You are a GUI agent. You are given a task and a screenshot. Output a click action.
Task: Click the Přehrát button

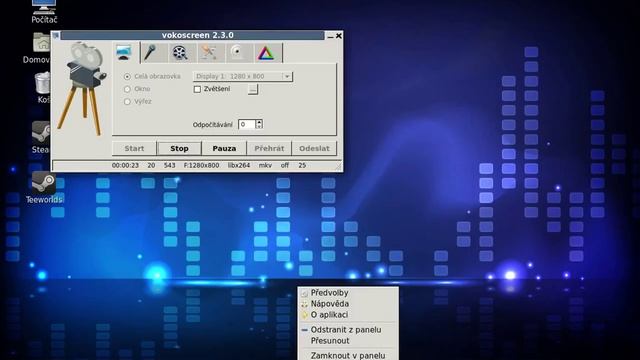[x=269, y=148]
